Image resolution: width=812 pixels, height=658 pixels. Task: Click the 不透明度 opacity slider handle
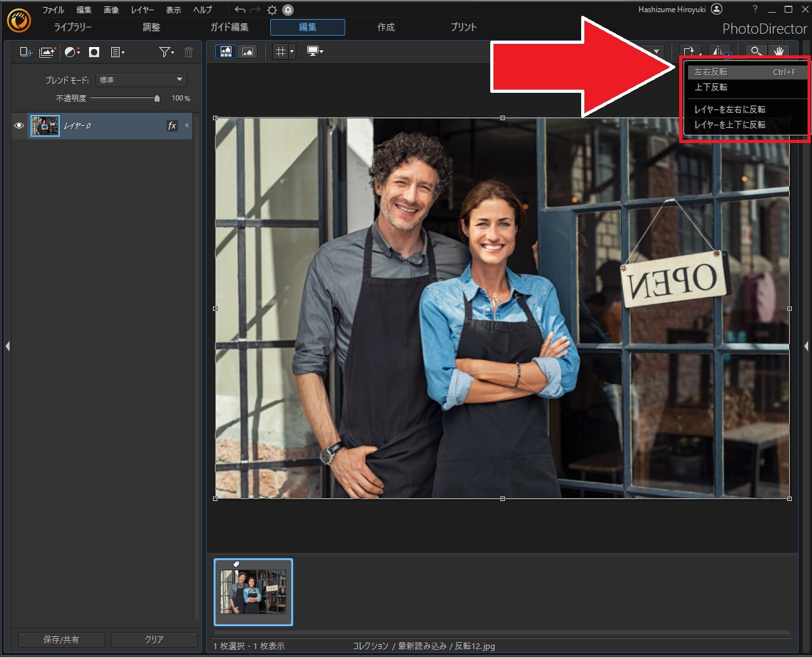(x=157, y=99)
